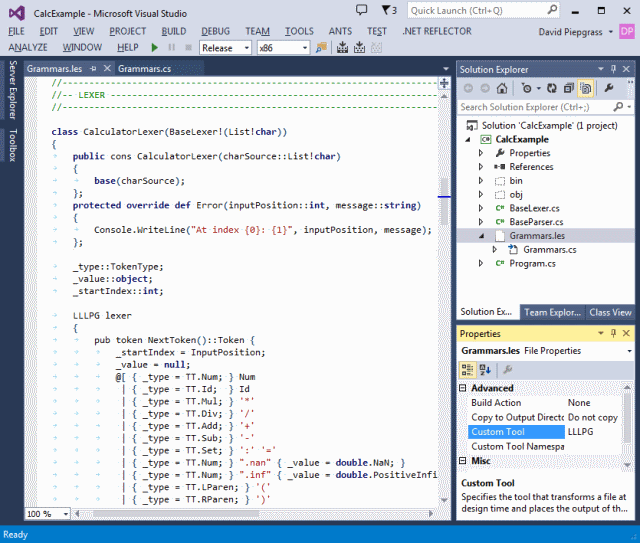
Task: Expand the References node
Action: 481,167
